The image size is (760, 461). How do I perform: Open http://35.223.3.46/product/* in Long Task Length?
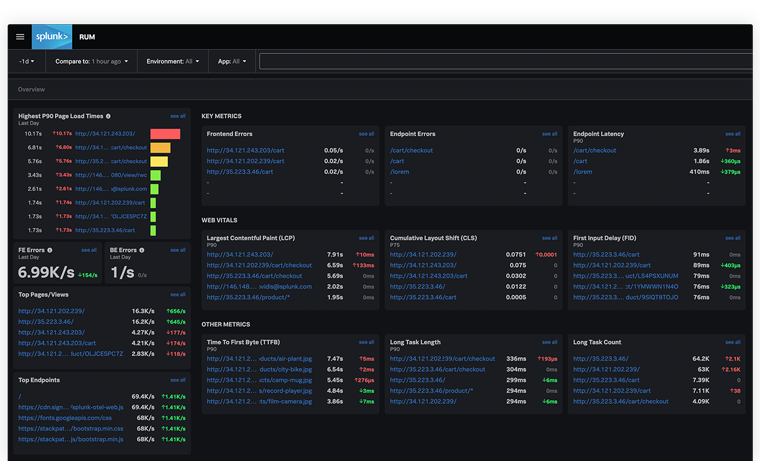[431, 391]
